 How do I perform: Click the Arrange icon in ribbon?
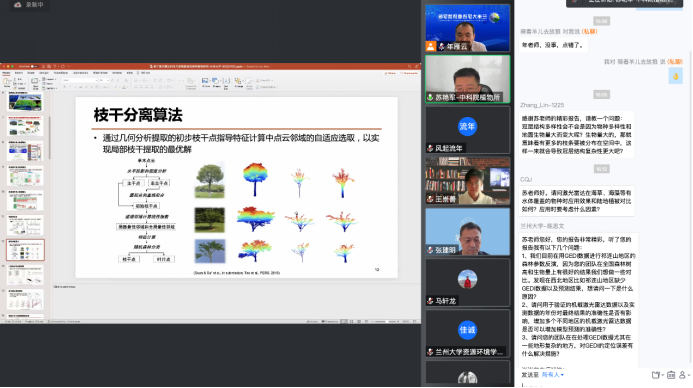pos(238,82)
